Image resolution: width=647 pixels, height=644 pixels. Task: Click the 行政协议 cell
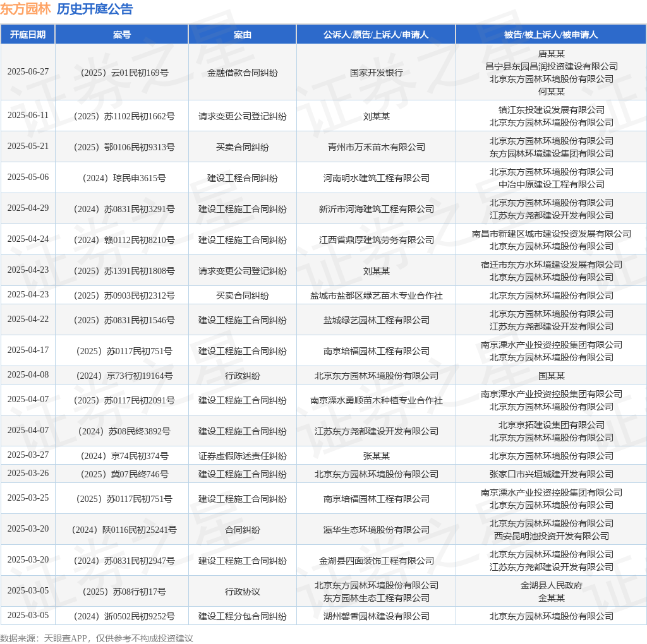(242, 592)
